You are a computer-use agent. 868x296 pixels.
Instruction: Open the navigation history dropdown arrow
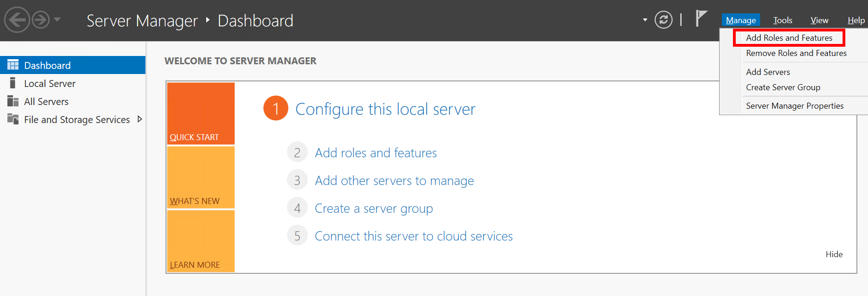click(x=57, y=19)
